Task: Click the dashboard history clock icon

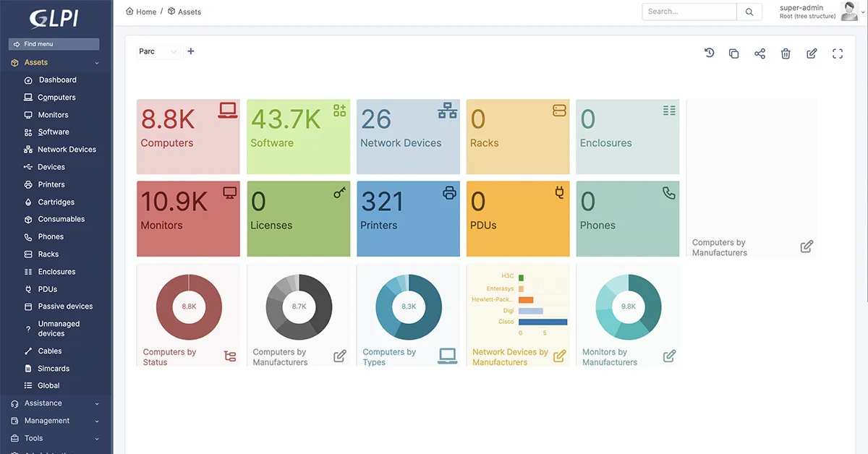Action: tap(709, 53)
